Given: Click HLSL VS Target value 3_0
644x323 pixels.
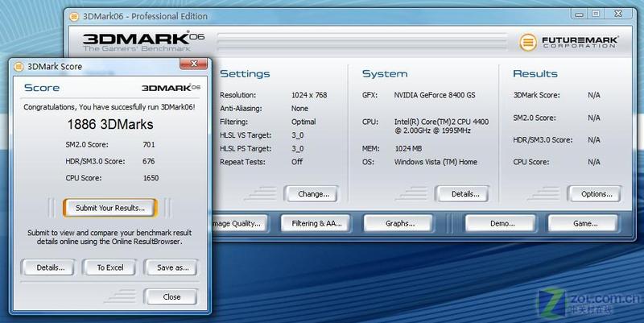Looking at the screenshot, I should click(x=297, y=135).
